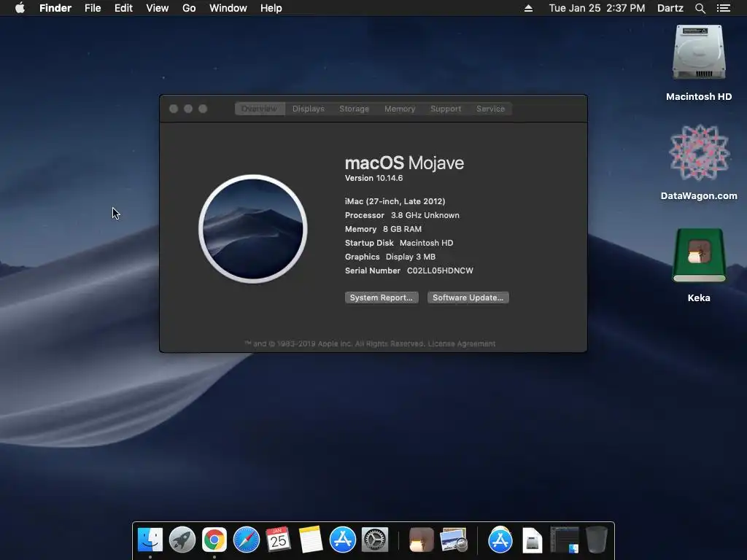Open the Help menu

pos(271,8)
